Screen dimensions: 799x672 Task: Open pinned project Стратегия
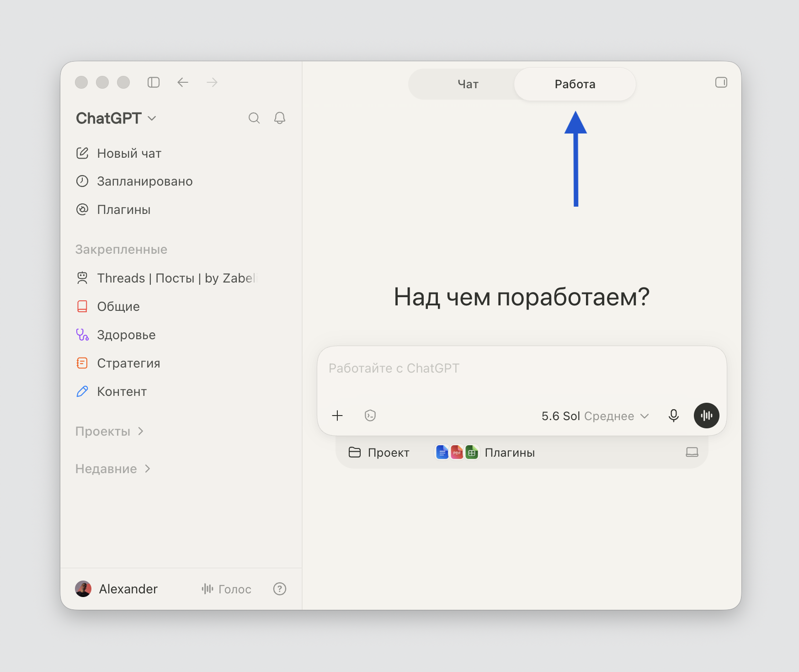click(128, 363)
